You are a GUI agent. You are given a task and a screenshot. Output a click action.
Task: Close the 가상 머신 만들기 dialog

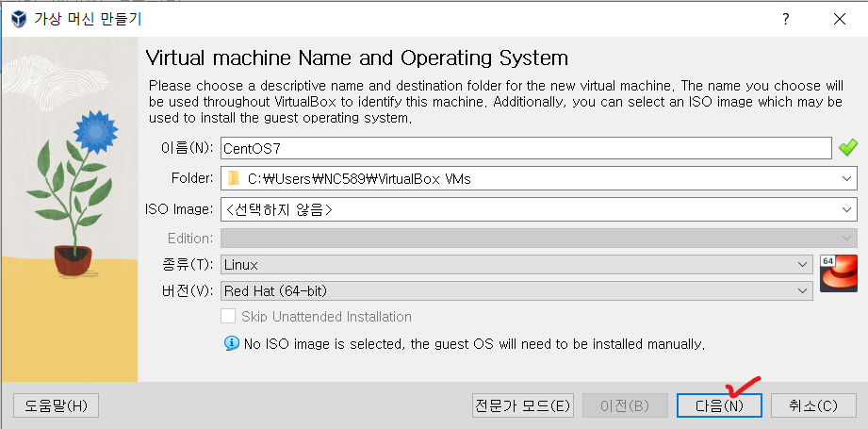click(839, 20)
